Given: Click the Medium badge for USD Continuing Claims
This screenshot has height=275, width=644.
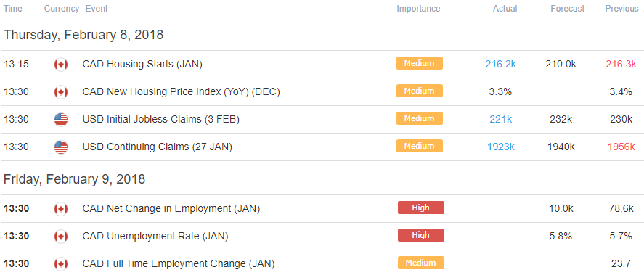Looking at the screenshot, I should tap(420, 146).
